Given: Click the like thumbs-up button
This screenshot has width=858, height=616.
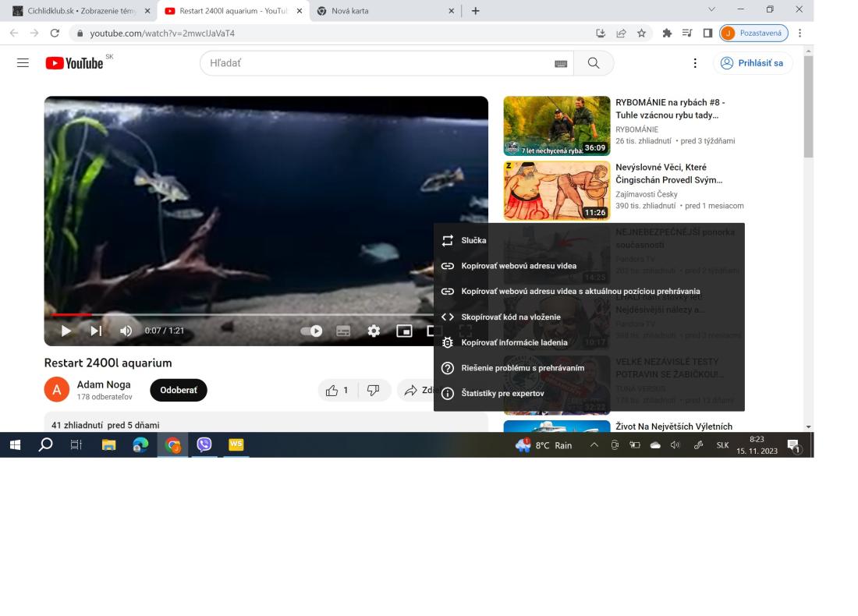Looking at the screenshot, I should tap(337, 390).
